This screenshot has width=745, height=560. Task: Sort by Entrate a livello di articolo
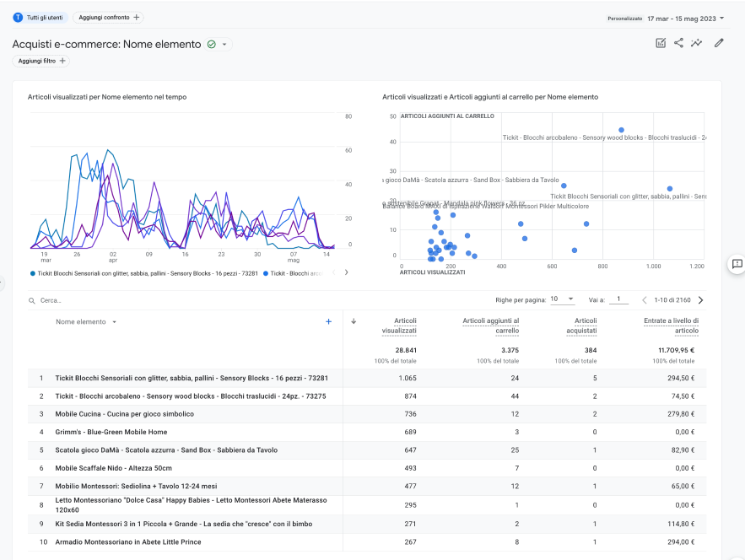pyautogui.click(x=671, y=326)
